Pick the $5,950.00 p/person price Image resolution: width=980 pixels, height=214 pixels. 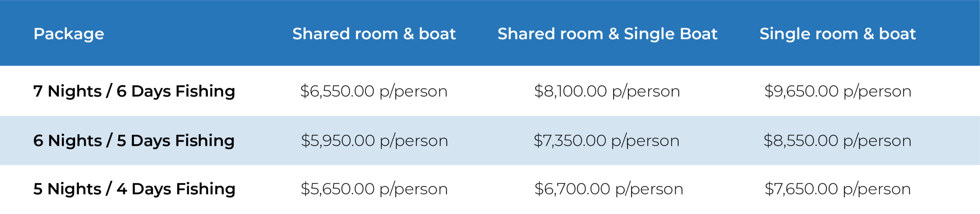[x=374, y=141]
